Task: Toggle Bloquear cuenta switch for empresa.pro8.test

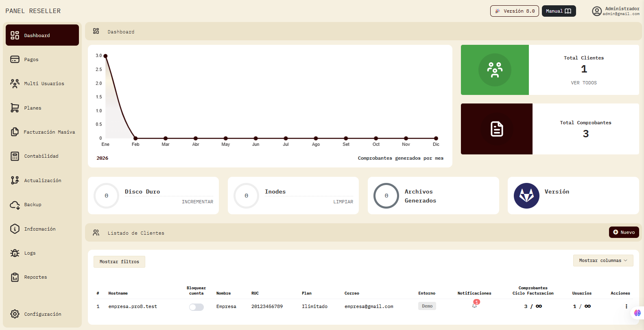Action: [196, 307]
